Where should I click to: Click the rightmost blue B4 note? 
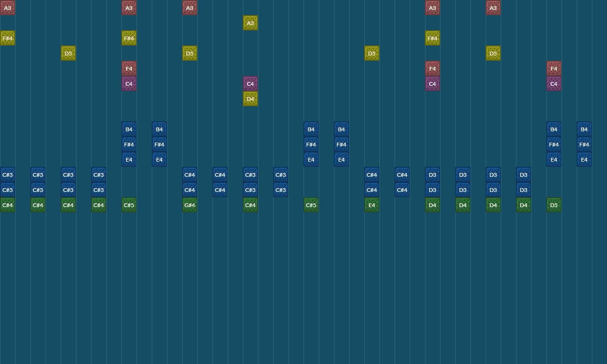coord(584,129)
